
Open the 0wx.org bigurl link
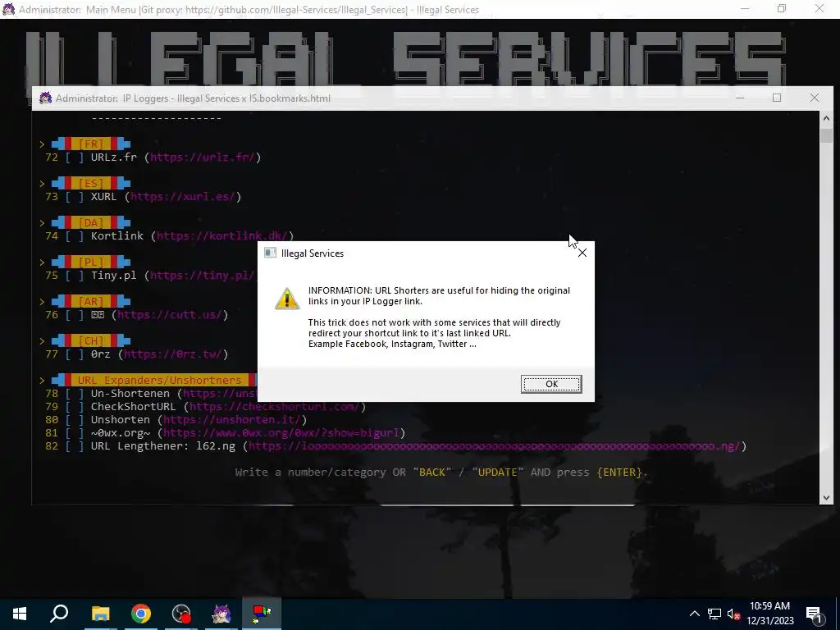point(281,433)
